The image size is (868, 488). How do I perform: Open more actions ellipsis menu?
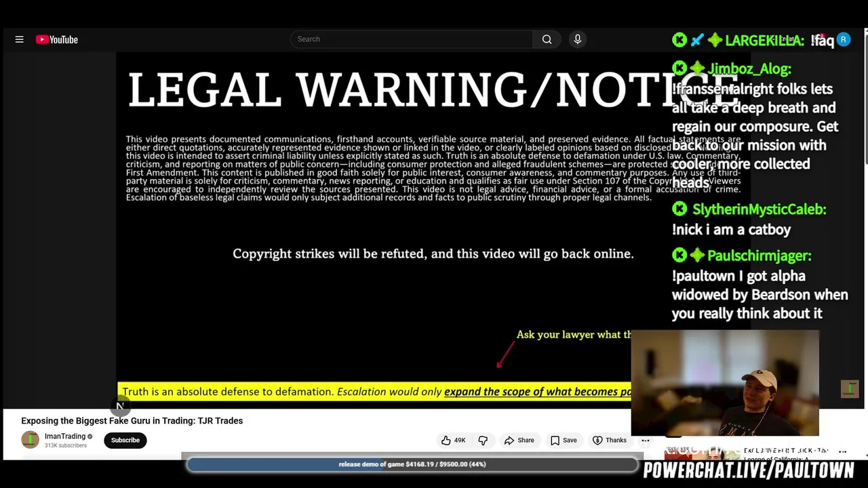[x=646, y=441]
